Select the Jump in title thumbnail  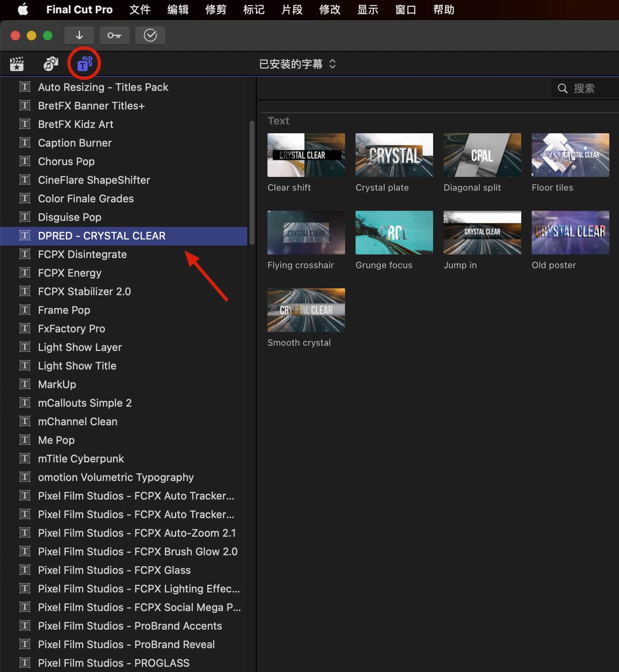[482, 233]
